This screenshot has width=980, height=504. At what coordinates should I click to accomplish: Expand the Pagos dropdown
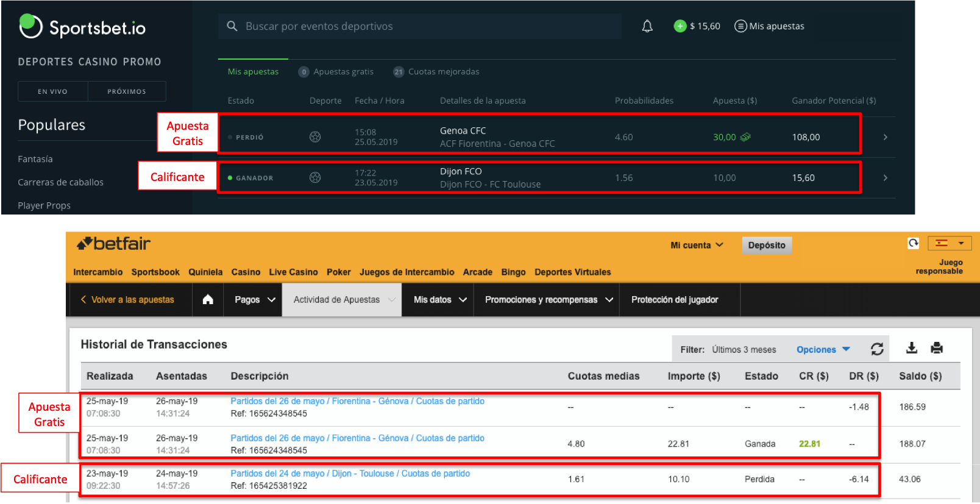pyautogui.click(x=255, y=299)
